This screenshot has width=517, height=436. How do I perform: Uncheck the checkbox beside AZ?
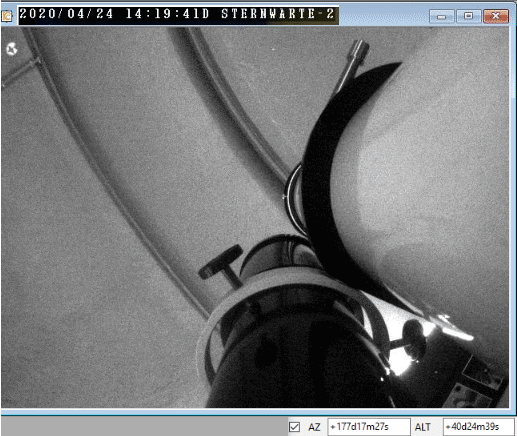(294, 427)
